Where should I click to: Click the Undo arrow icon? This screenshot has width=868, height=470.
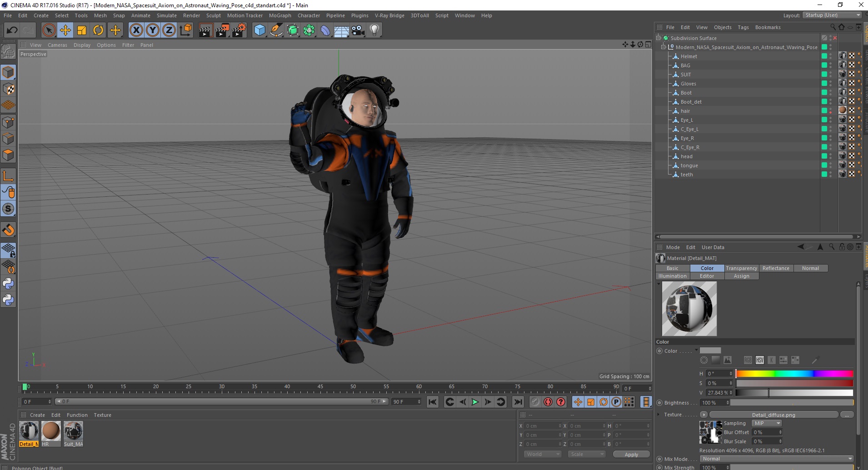click(x=12, y=30)
